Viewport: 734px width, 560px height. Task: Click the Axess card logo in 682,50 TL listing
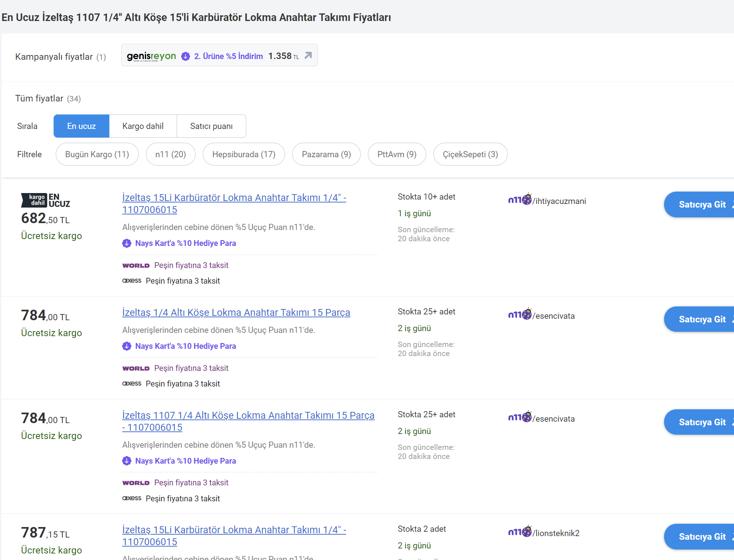coord(132,281)
